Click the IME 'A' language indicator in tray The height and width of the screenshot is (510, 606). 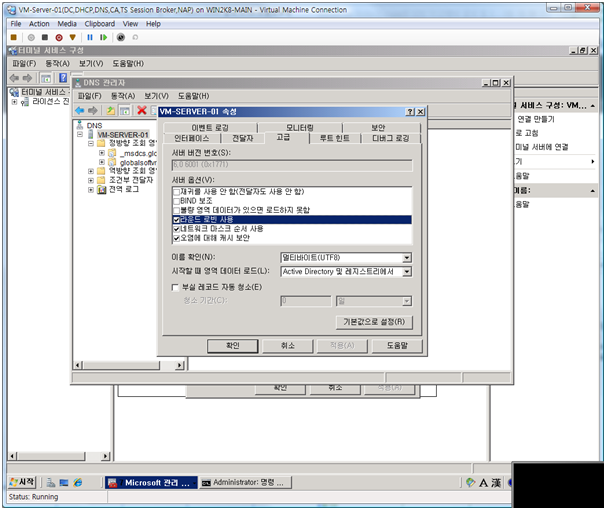483,483
